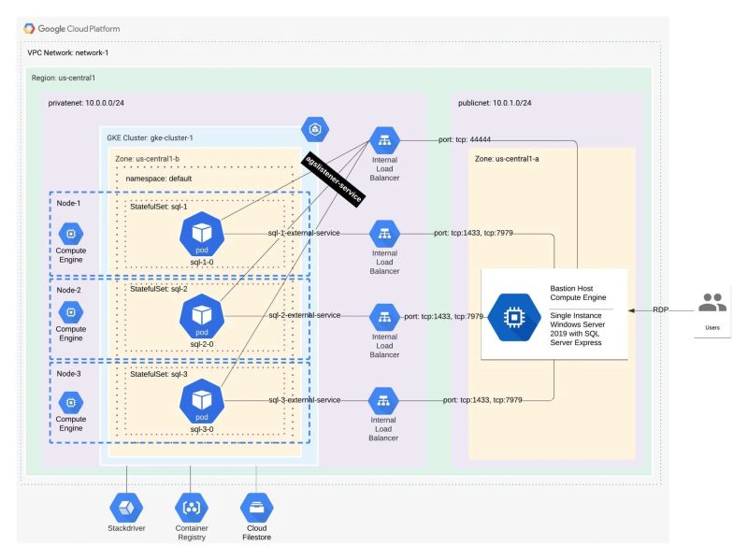Screen dimensions: 748x560
Task: Click the Internal Load Balancer for port 44444
Action: 383,140
